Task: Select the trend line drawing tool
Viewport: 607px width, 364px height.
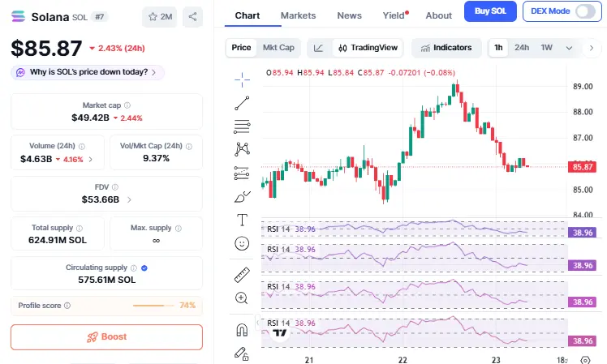Action: point(242,102)
